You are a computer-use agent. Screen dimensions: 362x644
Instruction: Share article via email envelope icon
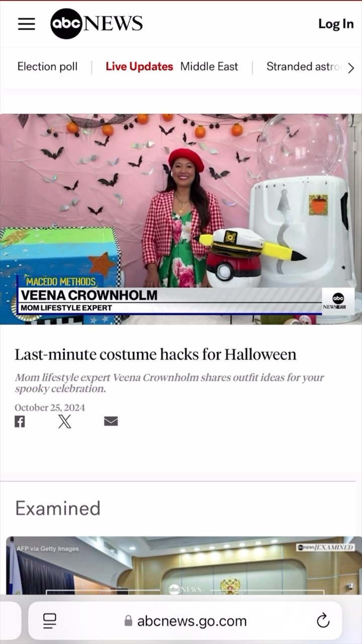(x=111, y=422)
